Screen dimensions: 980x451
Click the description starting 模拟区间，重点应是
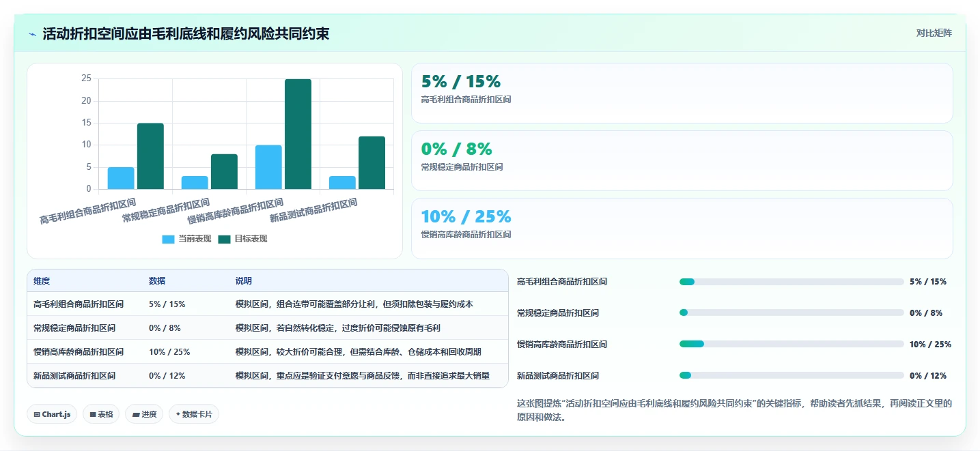[363, 376]
